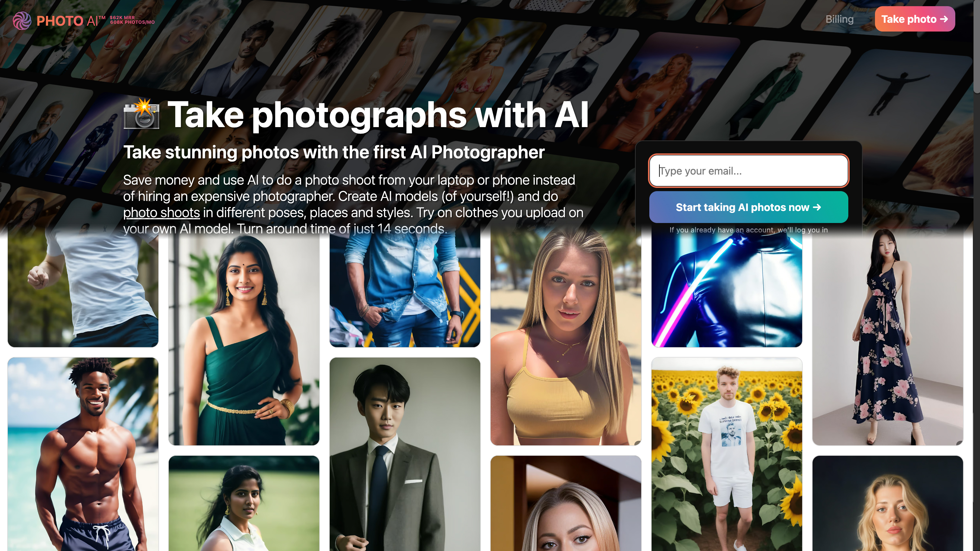Open the Billing page
Screen dimensions: 980x551
click(839, 19)
